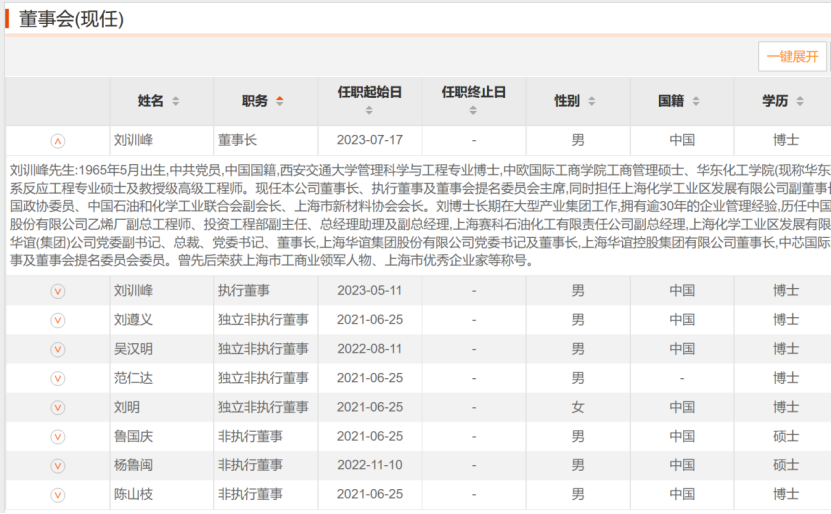Click the 一键展开 button
831x514 pixels.
[792, 57]
